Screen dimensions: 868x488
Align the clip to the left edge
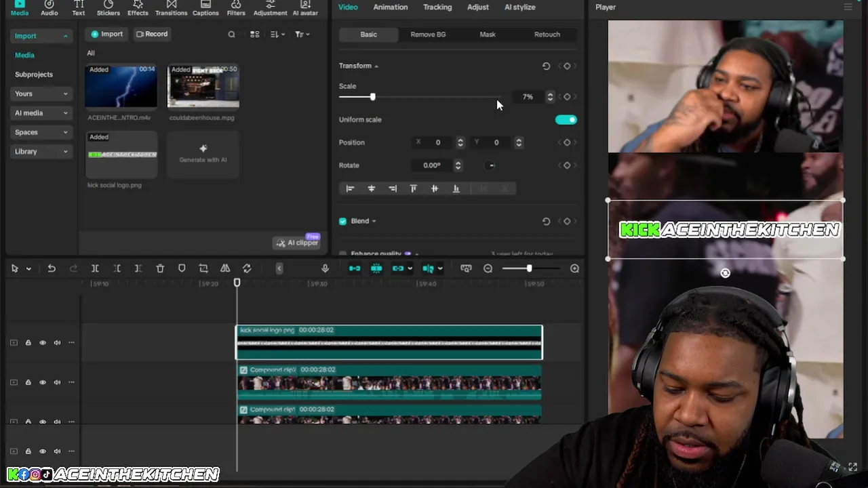[350, 188]
